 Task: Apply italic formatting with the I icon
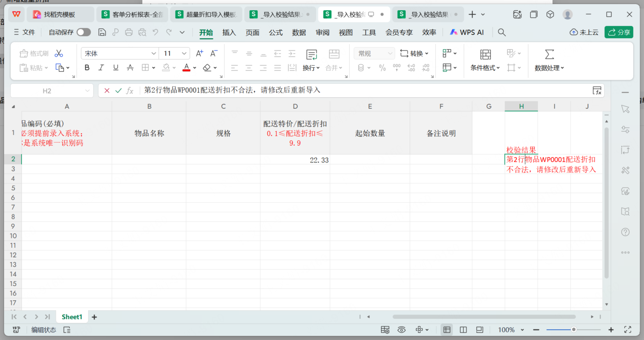coord(101,68)
